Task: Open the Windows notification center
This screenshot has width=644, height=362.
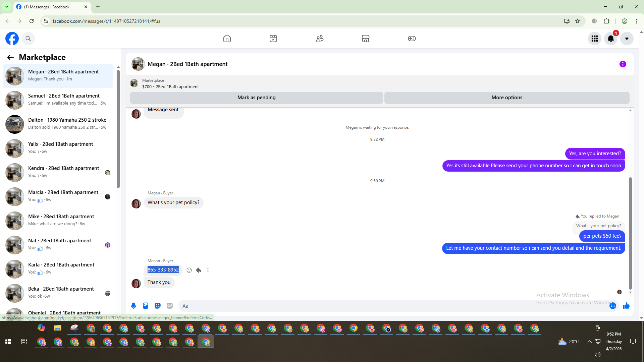Action: (633, 342)
